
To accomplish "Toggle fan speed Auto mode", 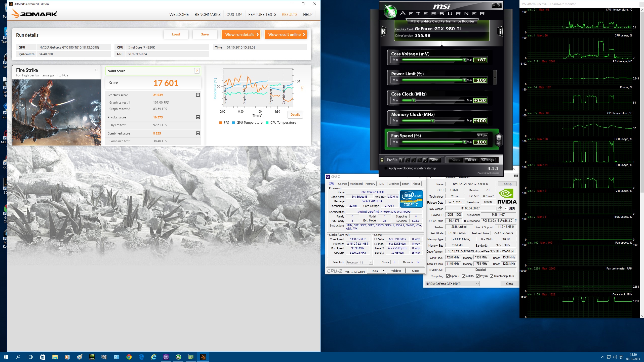I will (x=482, y=135).
